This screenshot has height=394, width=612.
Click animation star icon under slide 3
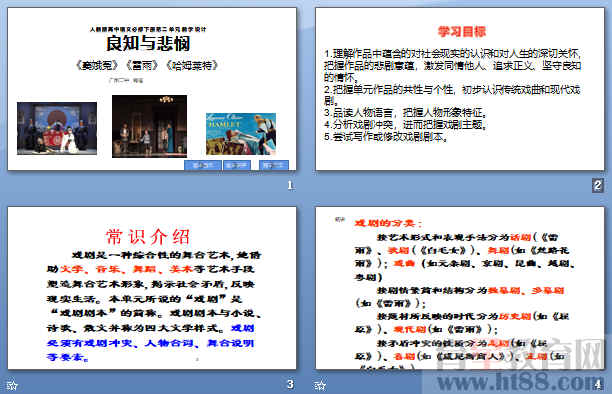pyautogui.click(x=12, y=385)
